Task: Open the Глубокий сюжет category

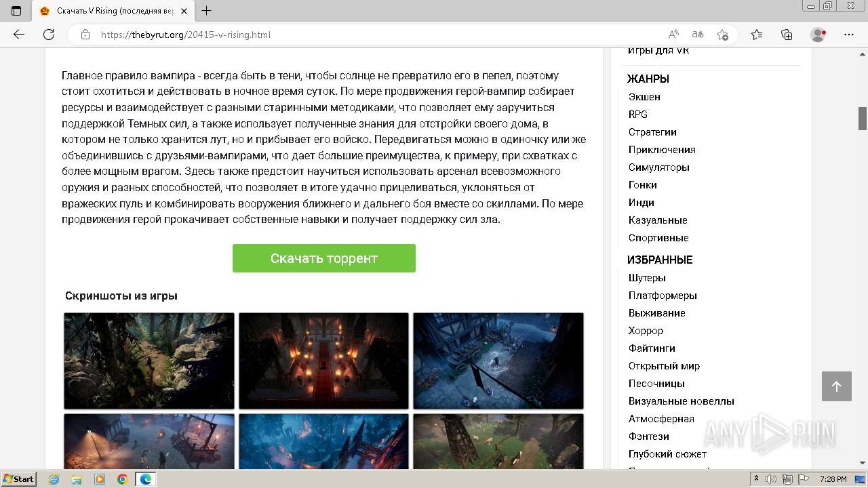Action: point(667,454)
